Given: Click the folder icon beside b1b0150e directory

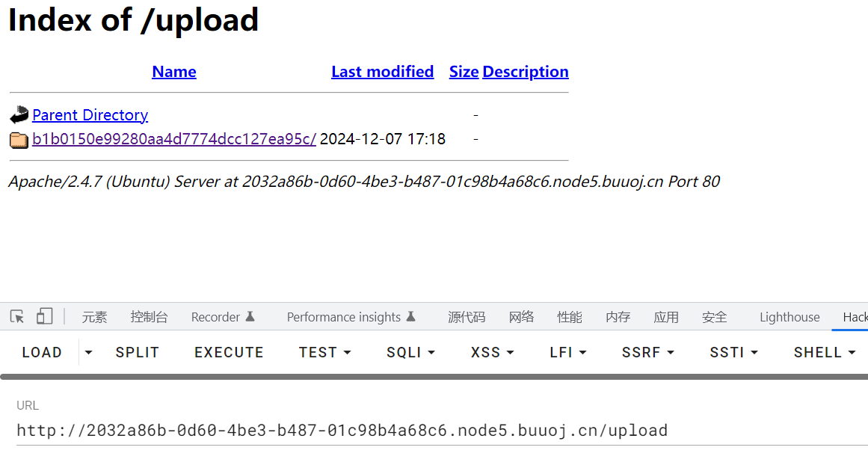Looking at the screenshot, I should [x=19, y=140].
